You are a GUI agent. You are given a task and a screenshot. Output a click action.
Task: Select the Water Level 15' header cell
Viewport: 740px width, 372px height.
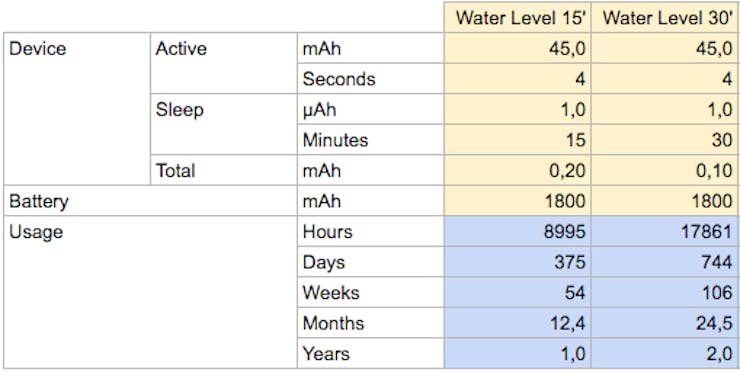(x=517, y=17)
